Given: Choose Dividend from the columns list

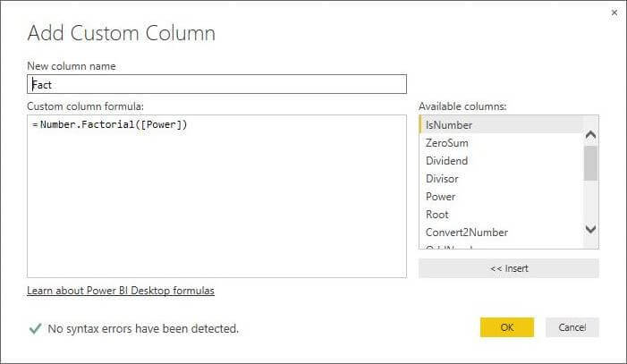Looking at the screenshot, I should (x=447, y=161).
